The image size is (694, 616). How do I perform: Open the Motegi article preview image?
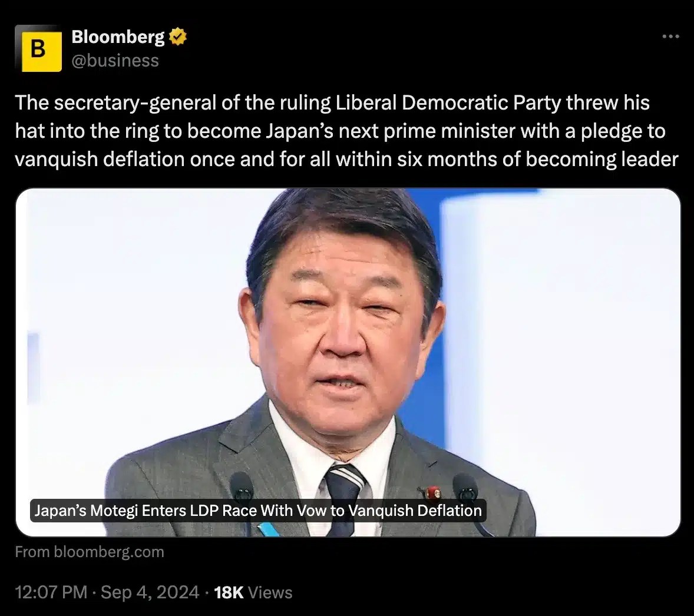pyautogui.click(x=348, y=362)
